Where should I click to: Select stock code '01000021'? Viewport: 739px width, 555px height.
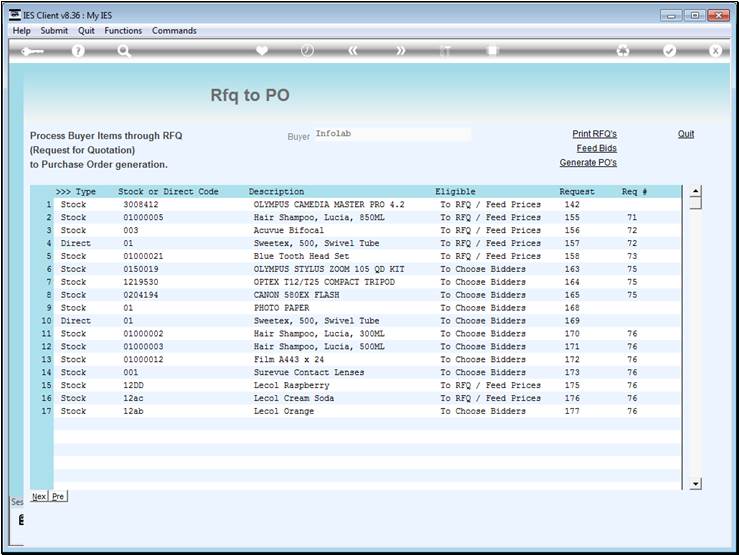pos(143,256)
